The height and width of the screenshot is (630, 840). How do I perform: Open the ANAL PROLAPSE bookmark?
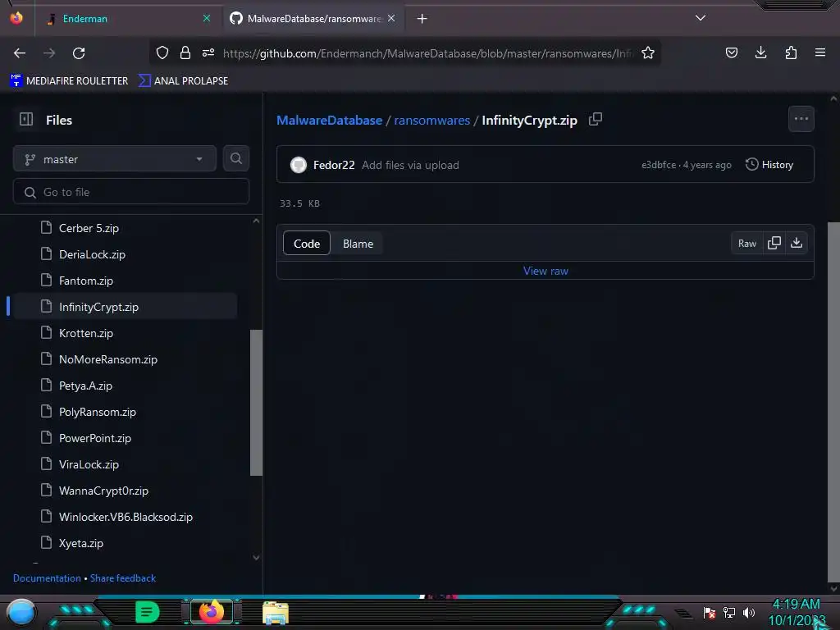point(183,81)
